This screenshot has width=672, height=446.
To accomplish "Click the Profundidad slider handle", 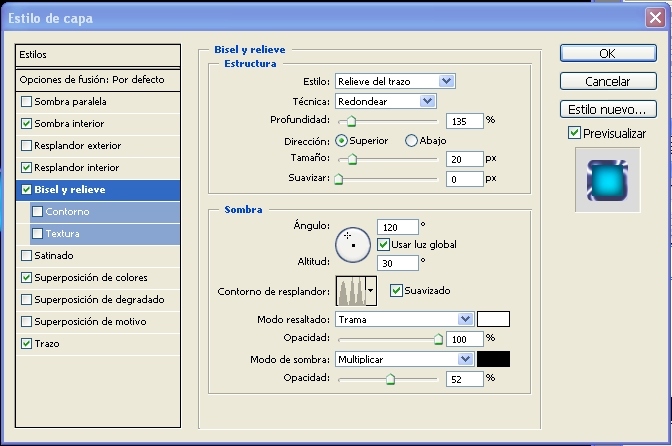I will pyautogui.click(x=351, y=121).
